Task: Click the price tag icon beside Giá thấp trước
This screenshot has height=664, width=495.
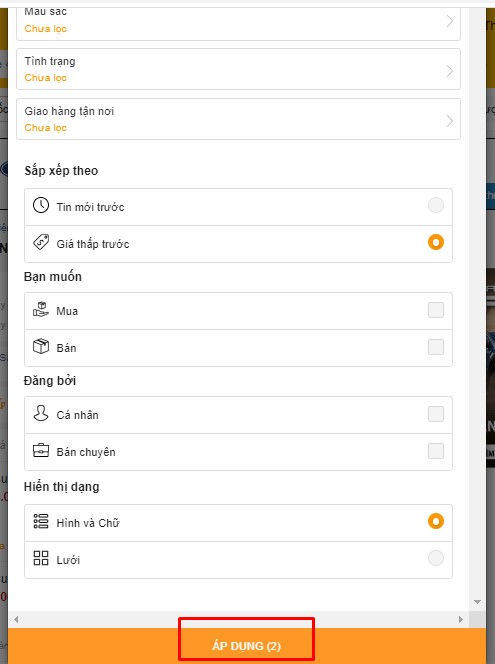Action: pos(41,242)
